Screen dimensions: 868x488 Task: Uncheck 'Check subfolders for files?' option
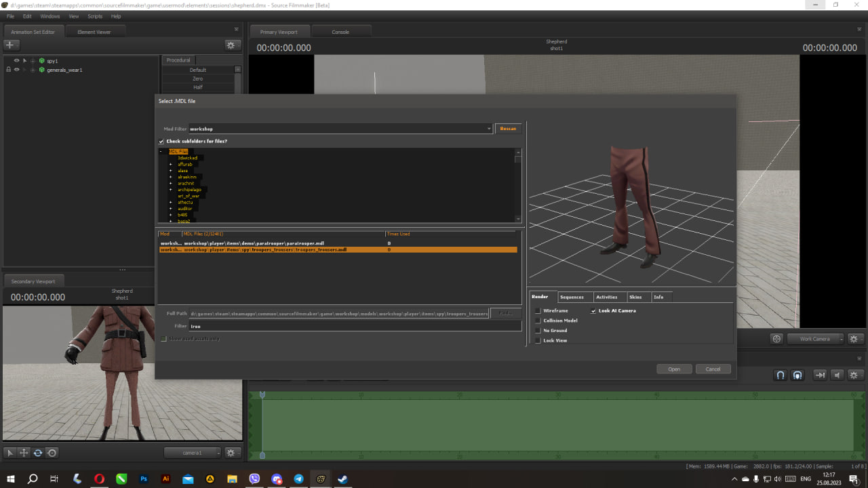tap(161, 141)
